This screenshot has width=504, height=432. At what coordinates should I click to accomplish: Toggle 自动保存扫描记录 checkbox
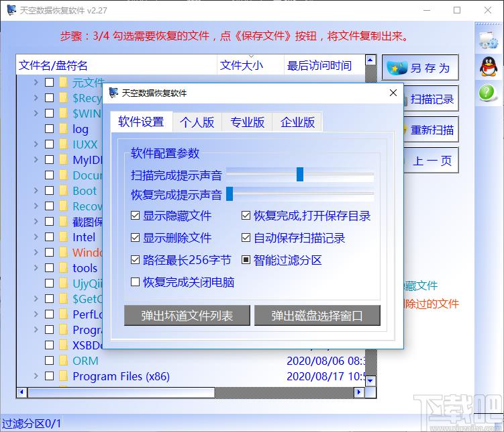click(246, 237)
